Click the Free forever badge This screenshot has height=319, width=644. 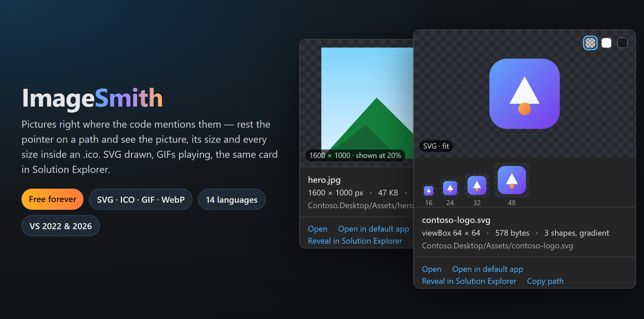53,199
